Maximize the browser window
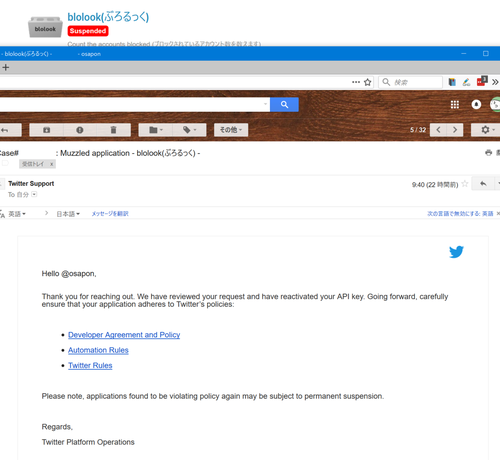This screenshot has height=460, width=500. (486, 54)
